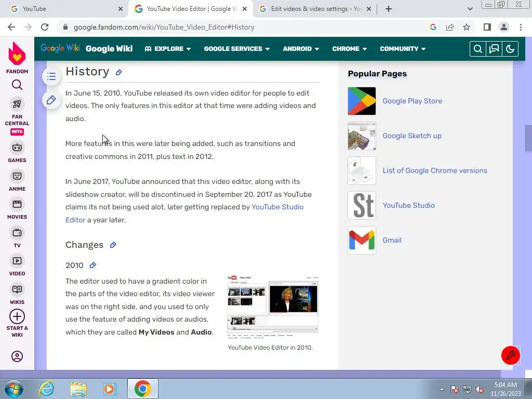
Task: Click the Gmail logo thumbnail
Action: click(x=362, y=240)
